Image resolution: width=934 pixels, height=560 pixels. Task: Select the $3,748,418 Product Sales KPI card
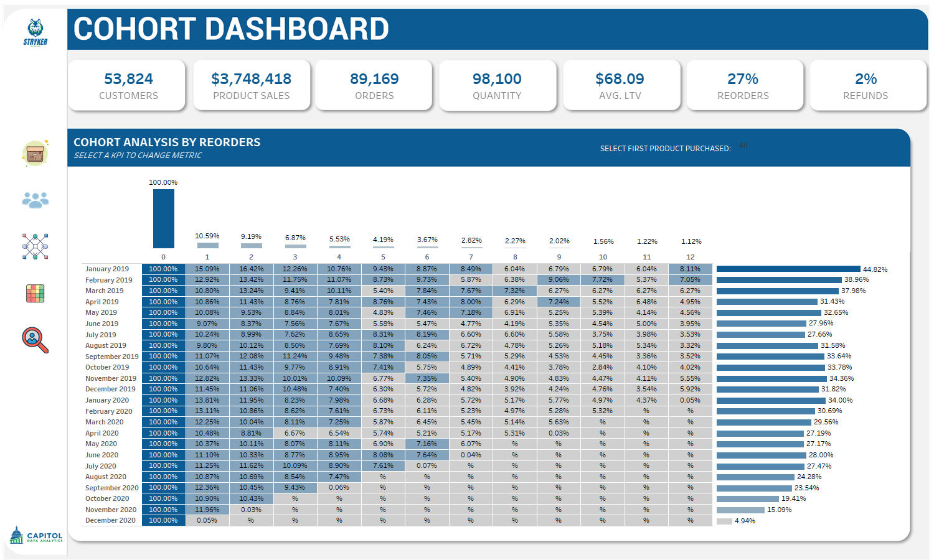tap(252, 85)
